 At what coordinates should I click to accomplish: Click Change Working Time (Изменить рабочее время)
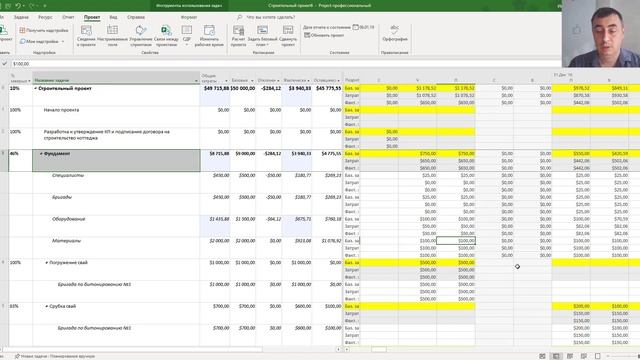(x=209, y=36)
